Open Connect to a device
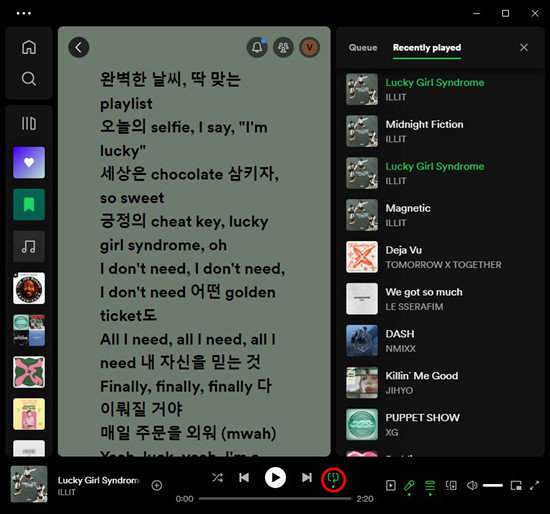This screenshot has width=550, height=514. [x=451, y=486]
